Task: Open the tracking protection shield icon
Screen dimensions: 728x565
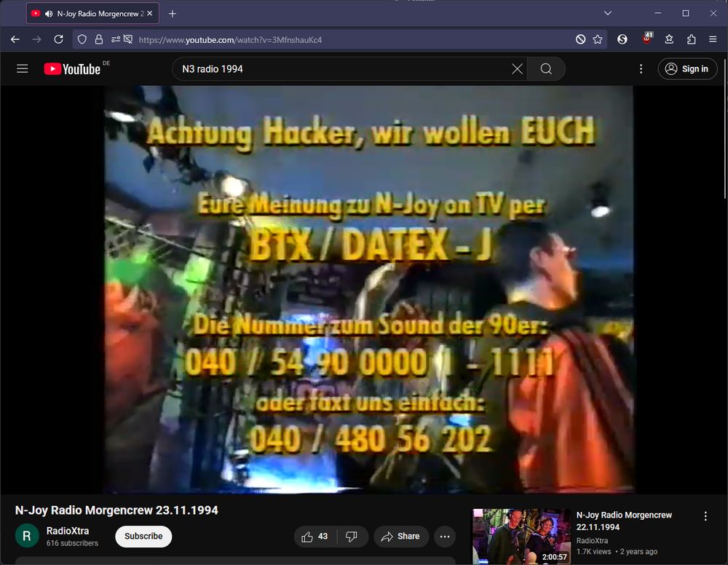Action: tap(82, 39)
